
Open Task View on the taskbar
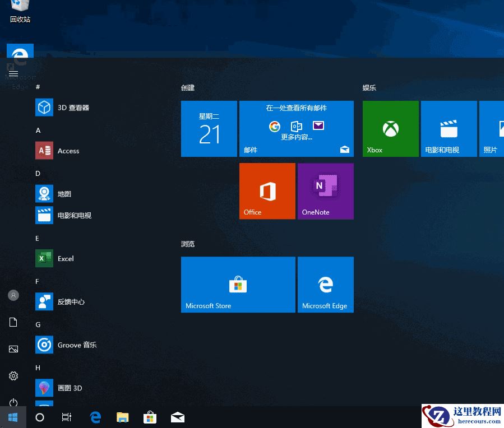(x=67, y=417)
